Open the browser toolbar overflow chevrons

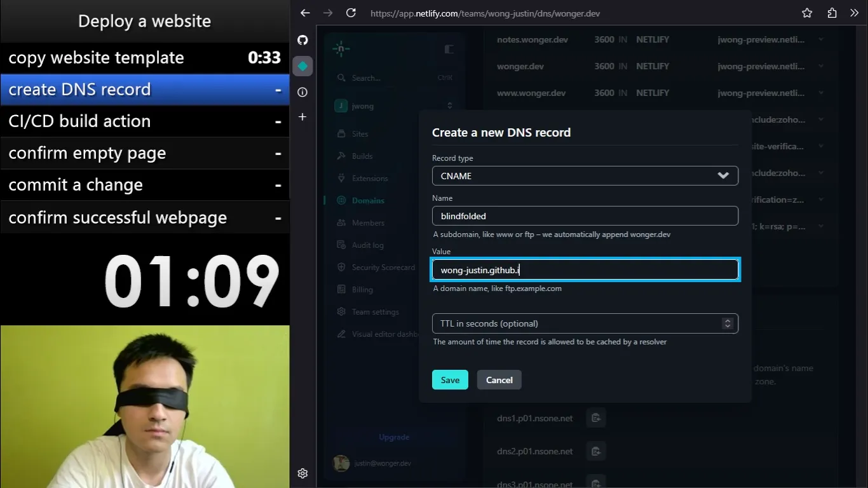[854, 13]
